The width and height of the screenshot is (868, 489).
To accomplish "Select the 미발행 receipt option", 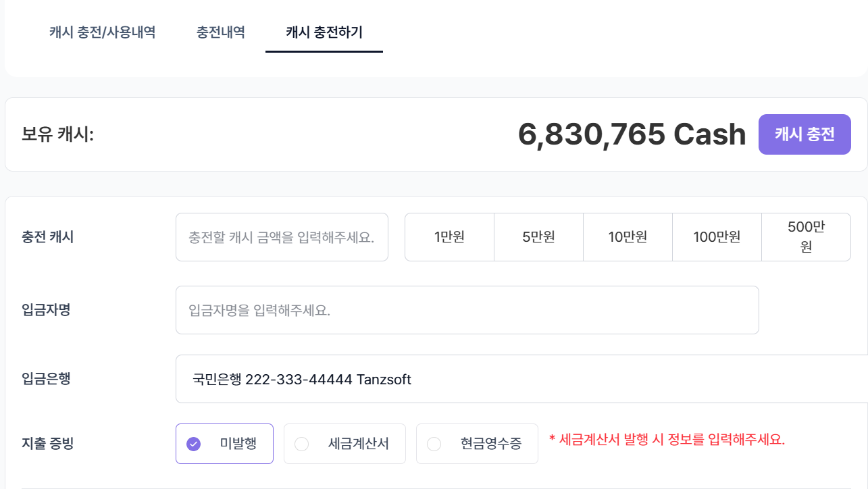I will pyautogui.click(x=224, y=443).
